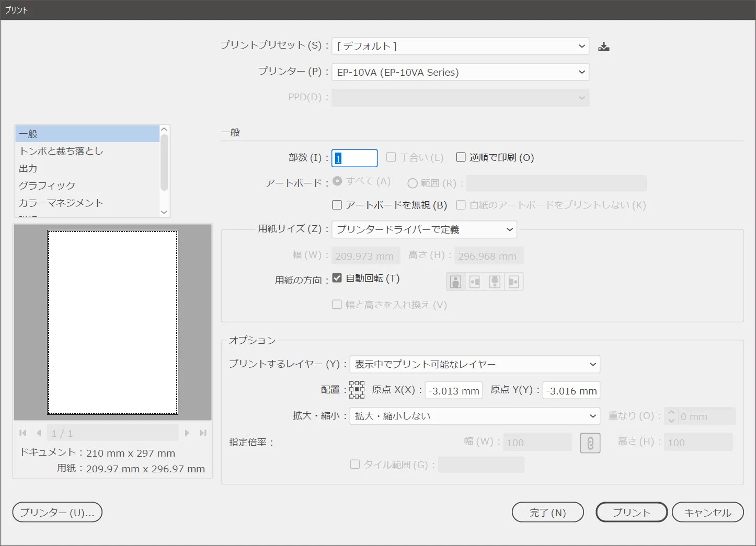Click the 用紙:209.97 mm x 296.97 mm text

coord(131,468)
